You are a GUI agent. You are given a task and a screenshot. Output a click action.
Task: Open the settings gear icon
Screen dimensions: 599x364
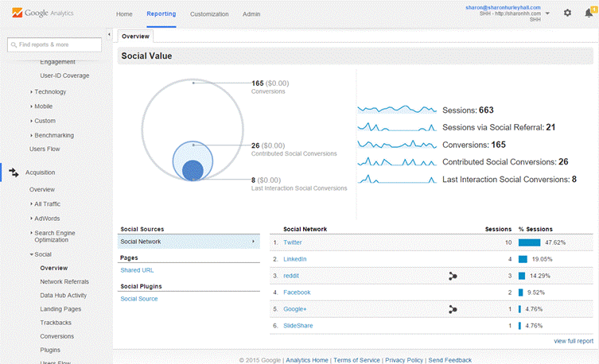[567, 13]
